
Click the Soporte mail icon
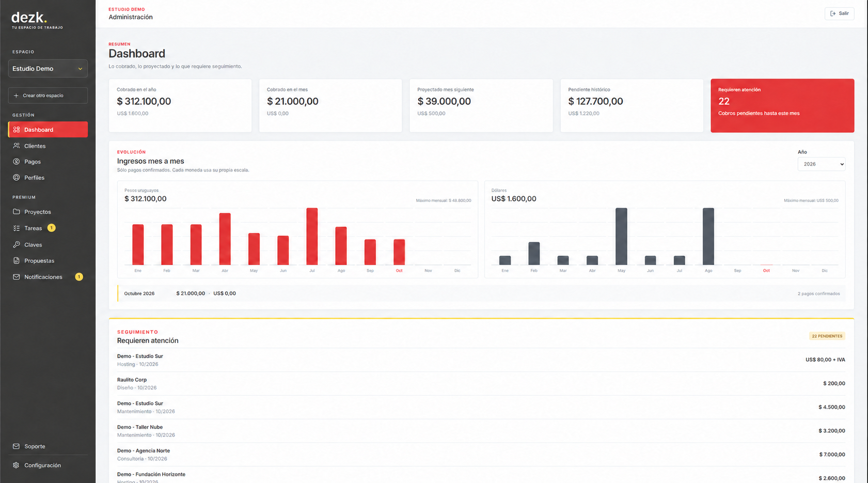pos(17,446)
